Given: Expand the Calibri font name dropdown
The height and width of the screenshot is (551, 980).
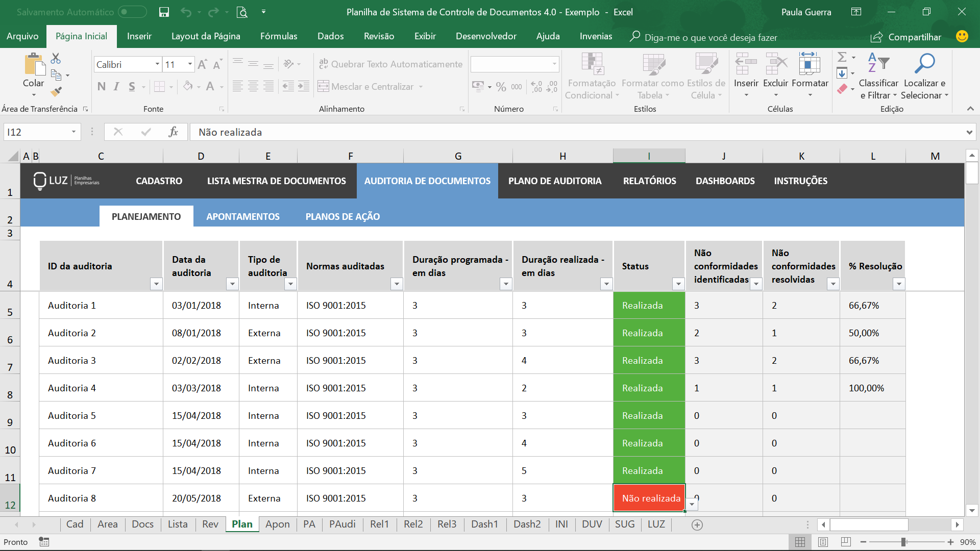Looking at the screenshot, I should coord(157,64).
